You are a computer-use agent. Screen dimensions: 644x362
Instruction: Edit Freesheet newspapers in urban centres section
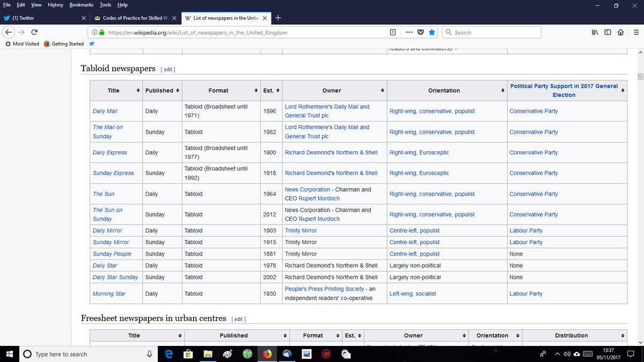click(239, 319)
